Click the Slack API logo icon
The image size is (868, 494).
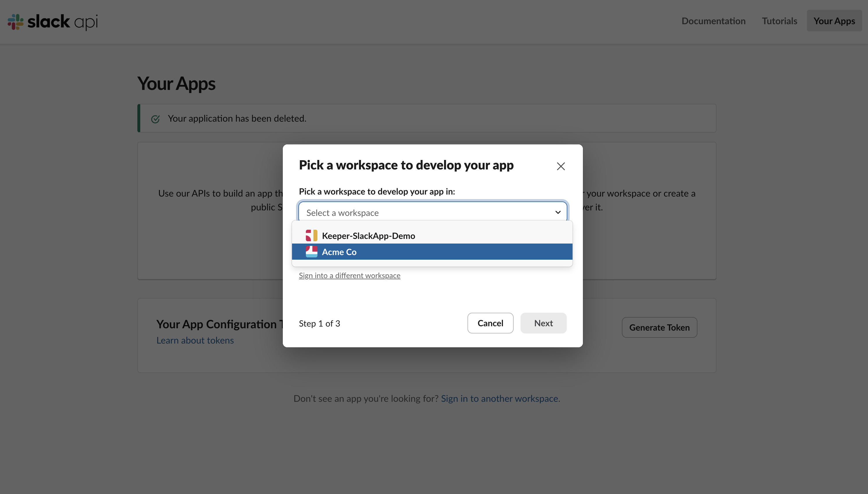(16, 22)
